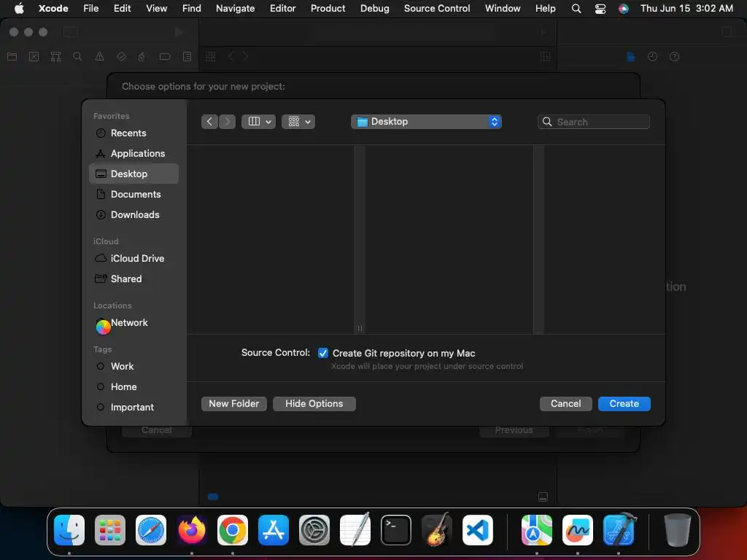Choose the Work tag
747x560 pixels.
click(x=133, y=366)
